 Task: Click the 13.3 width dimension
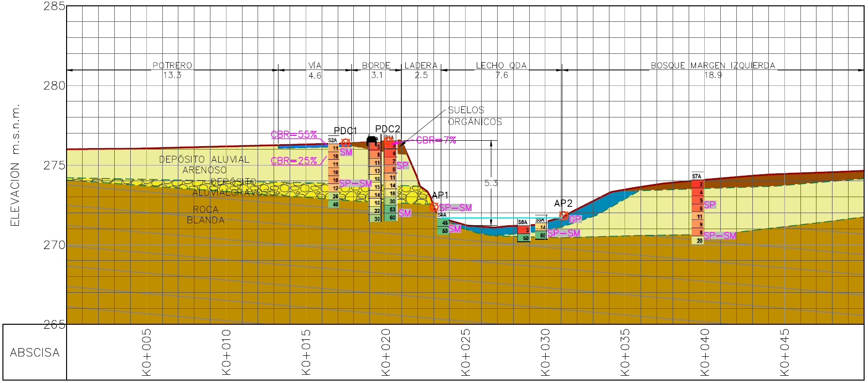pos(172,75)
